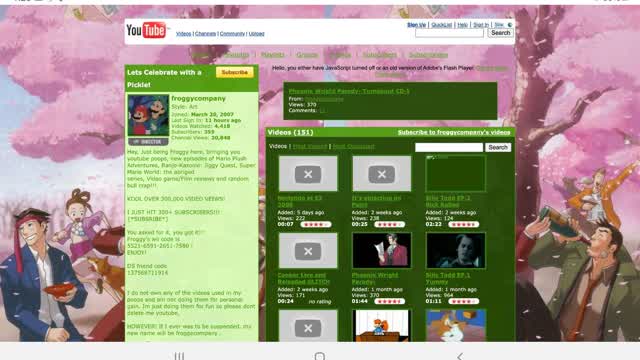640x360 pixels.
Task: Tap the Android back navigation icon
Action: click(x=460, y=356)
